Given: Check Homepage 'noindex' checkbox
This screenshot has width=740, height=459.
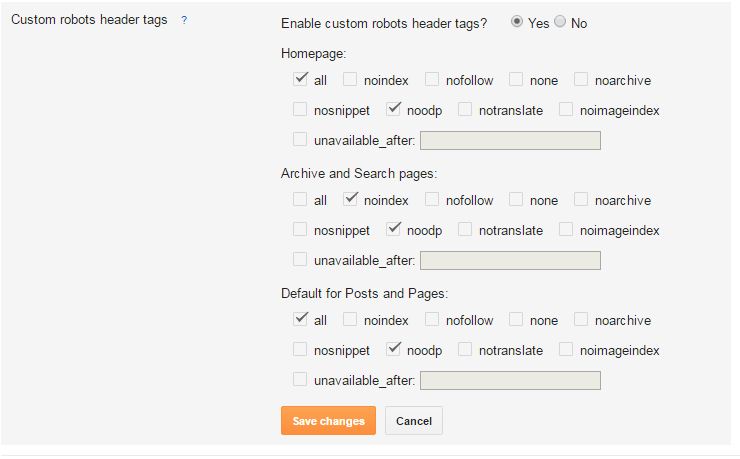Looking at the screenshot, I should (x=350, y=79).
